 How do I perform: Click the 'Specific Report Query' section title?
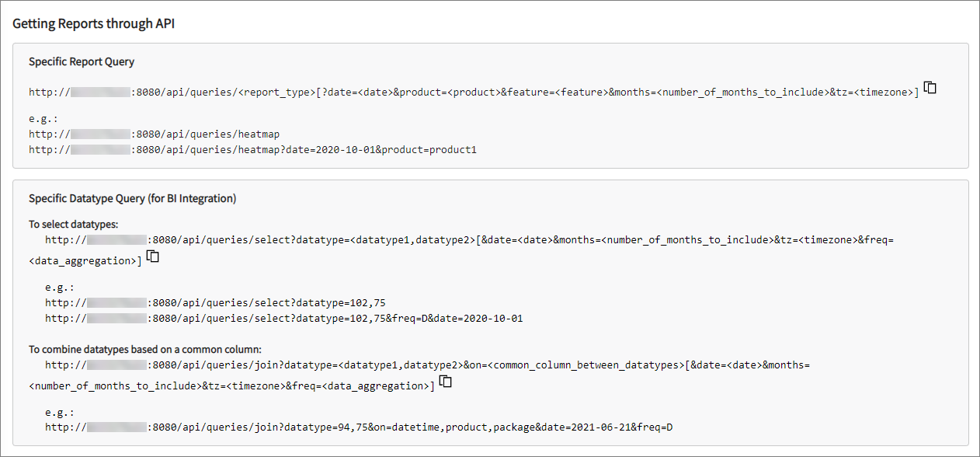(82, 61)
